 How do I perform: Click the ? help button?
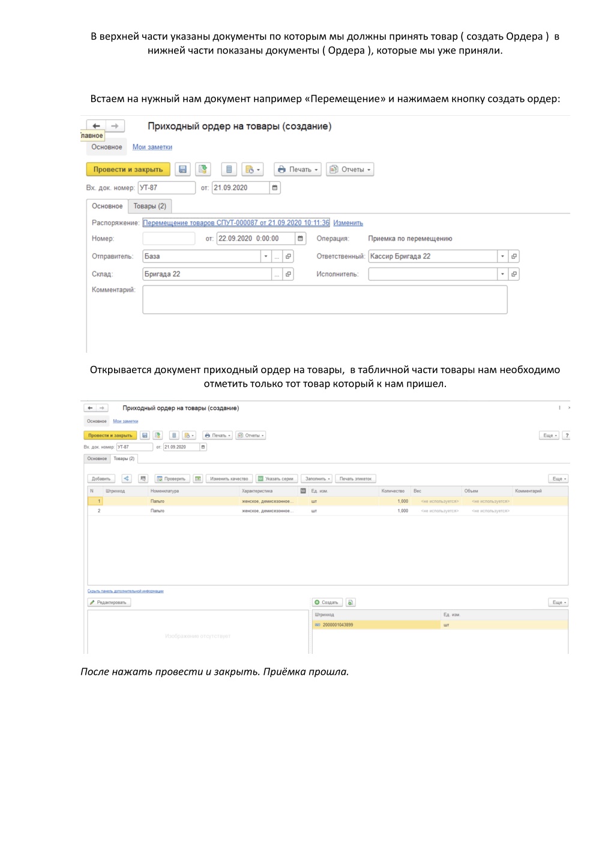click(566, 435)
